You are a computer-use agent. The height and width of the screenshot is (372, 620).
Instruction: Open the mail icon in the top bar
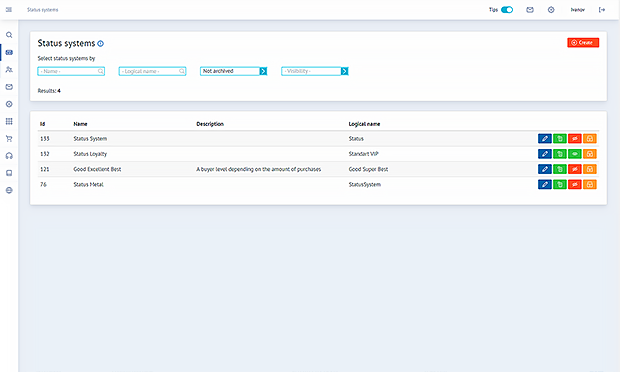(x=530, y=10)
